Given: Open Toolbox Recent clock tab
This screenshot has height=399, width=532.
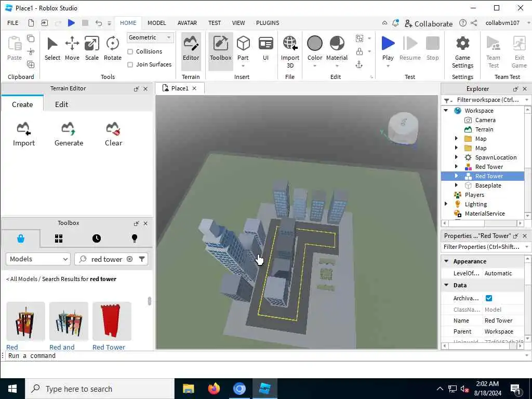Looking at the screenshot, I should tap(96, 238).
